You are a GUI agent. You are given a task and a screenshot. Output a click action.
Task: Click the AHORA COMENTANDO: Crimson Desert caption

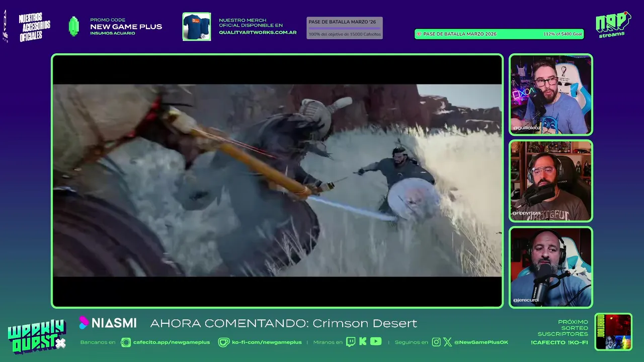(x=284, y=323)
